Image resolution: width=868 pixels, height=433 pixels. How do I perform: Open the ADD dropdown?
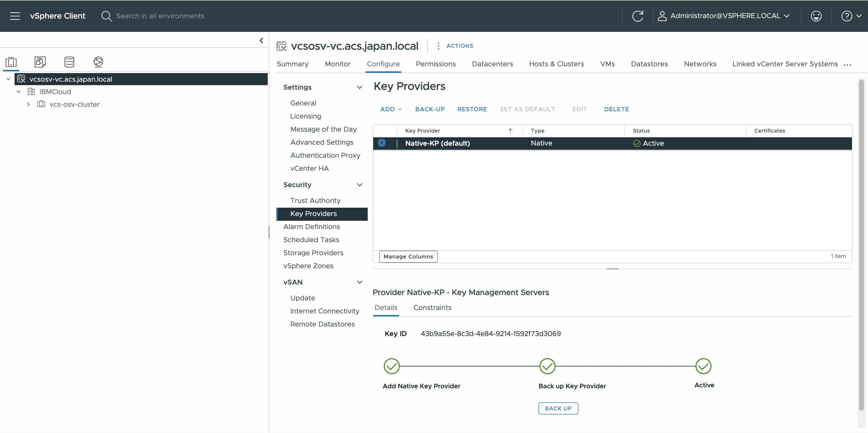[x=391, y=109]
